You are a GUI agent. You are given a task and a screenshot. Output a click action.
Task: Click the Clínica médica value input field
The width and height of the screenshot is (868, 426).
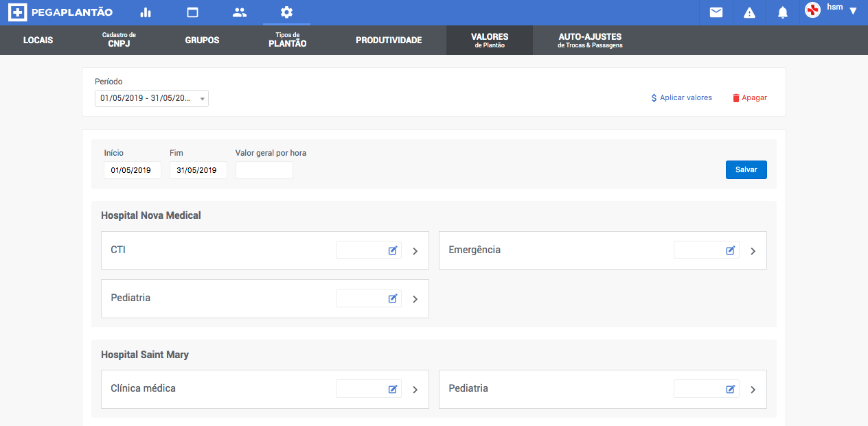pyautogui.click(x=369, y=389)
